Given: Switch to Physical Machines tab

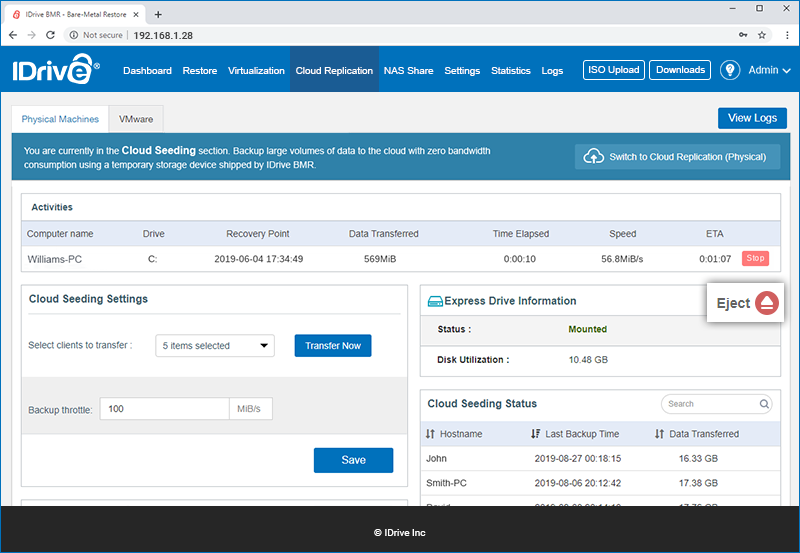Looking at the screenshot, I should [60, 119].
